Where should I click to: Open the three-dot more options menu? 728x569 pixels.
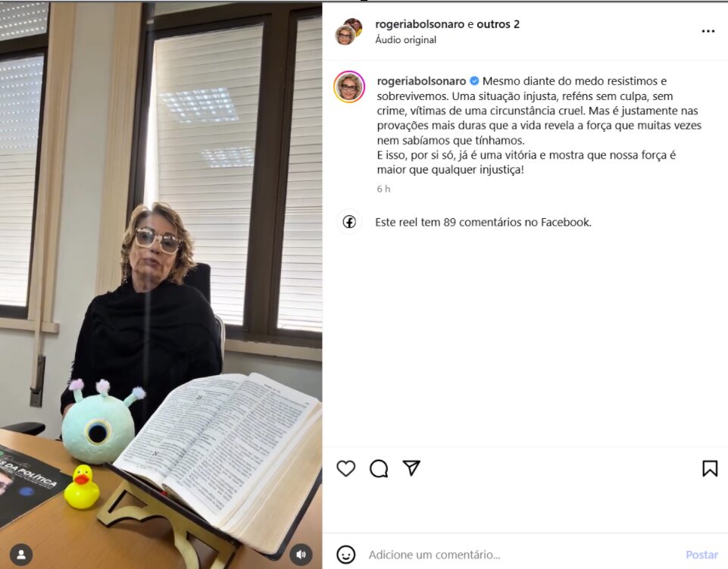[x=708, y=31]
